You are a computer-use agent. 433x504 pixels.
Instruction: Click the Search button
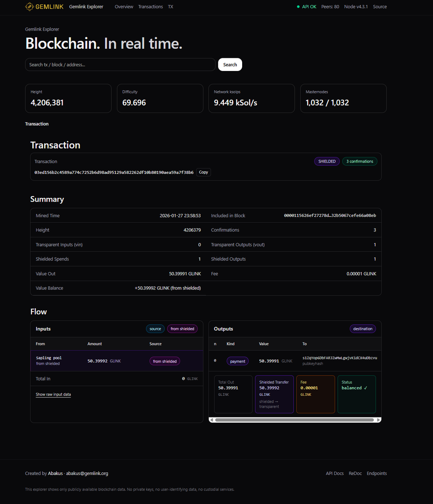230,64
